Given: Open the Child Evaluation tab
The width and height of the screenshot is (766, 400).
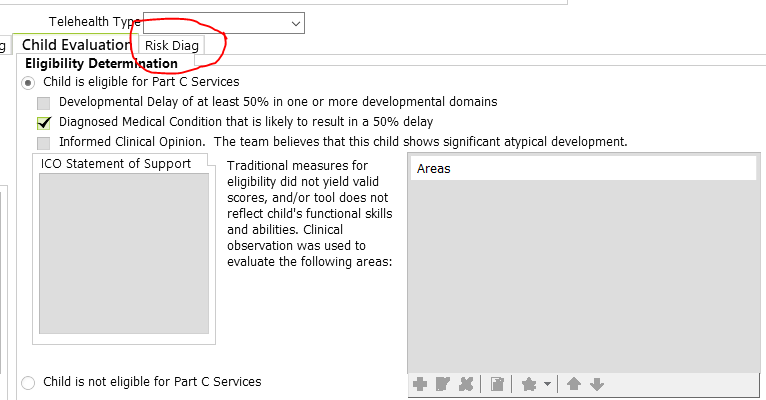Looking at the screenshot, I should 76,45.
